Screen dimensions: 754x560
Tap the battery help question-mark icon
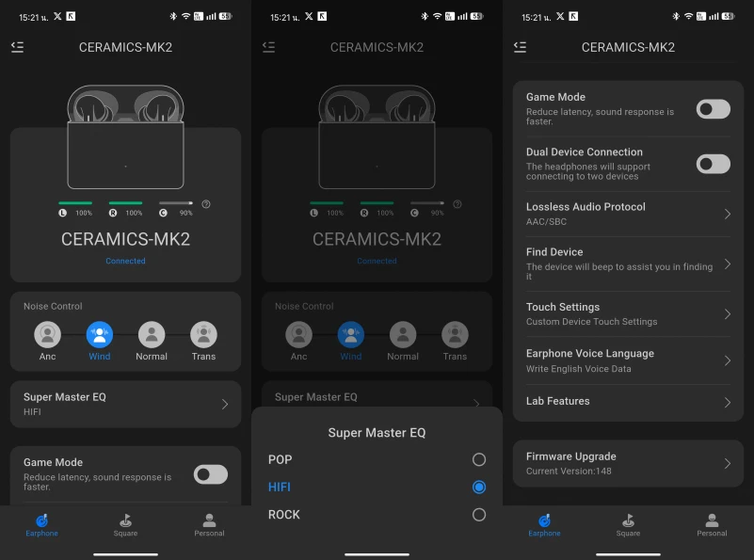(x=206, y=204)
